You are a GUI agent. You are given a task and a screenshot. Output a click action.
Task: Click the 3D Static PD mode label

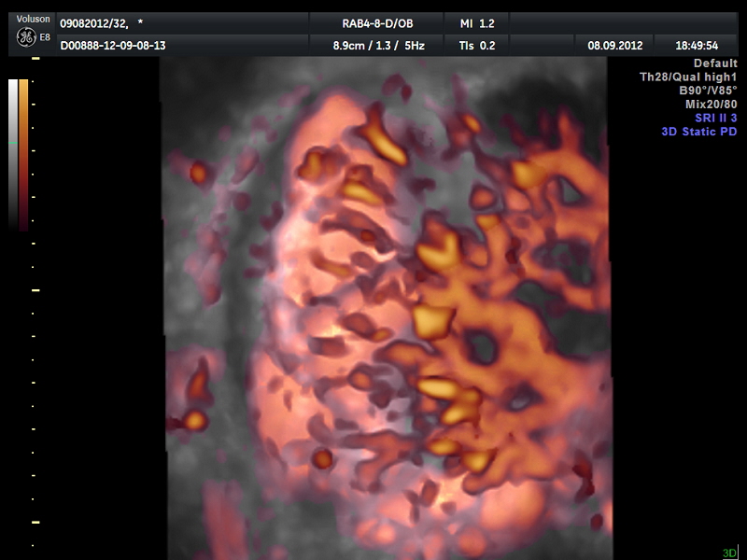699,132
